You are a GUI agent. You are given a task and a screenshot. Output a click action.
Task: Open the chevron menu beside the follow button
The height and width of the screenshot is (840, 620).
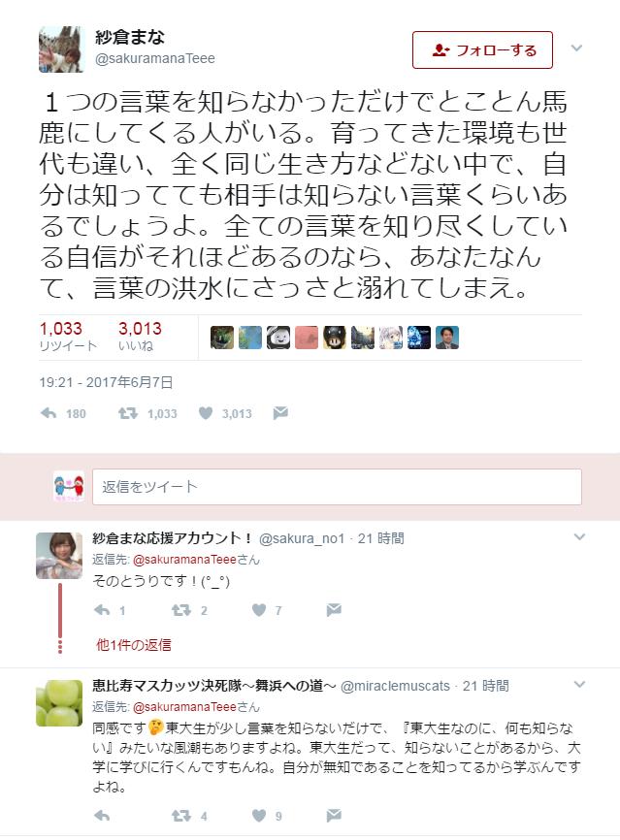[x=576, y=48]
